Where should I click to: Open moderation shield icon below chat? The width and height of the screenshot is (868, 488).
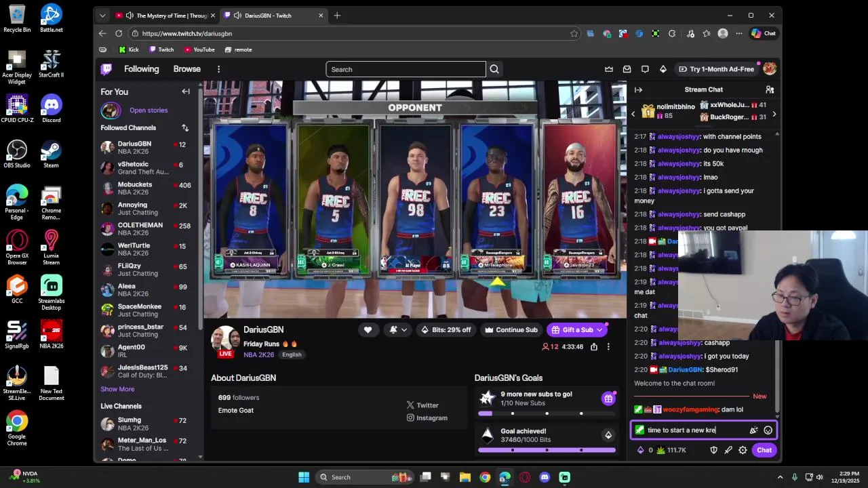coord(713,450)
